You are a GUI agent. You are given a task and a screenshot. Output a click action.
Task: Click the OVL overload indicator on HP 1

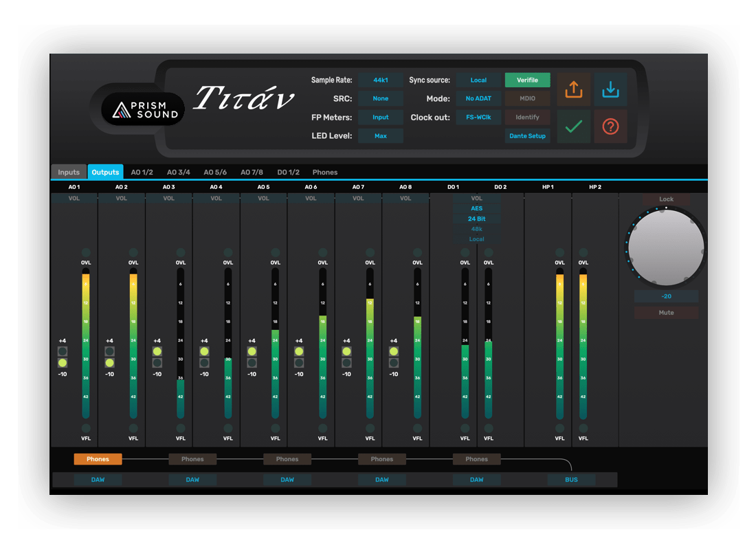coord(559,252)
